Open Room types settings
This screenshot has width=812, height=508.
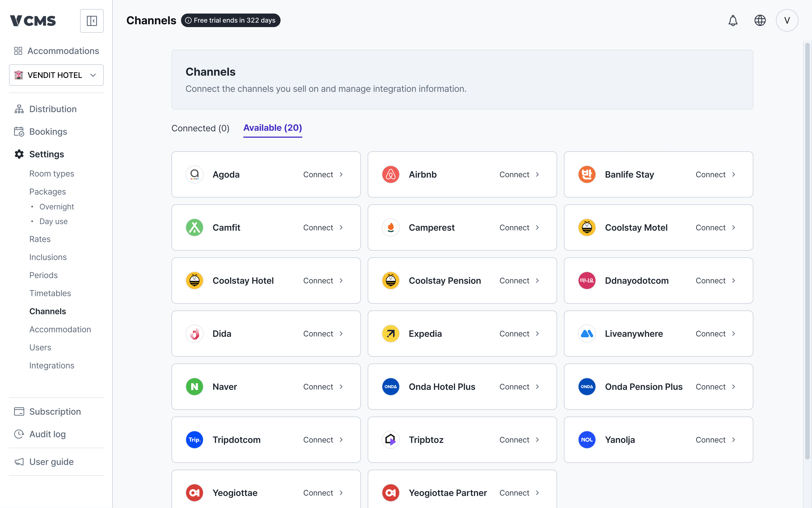click(52, 173)
